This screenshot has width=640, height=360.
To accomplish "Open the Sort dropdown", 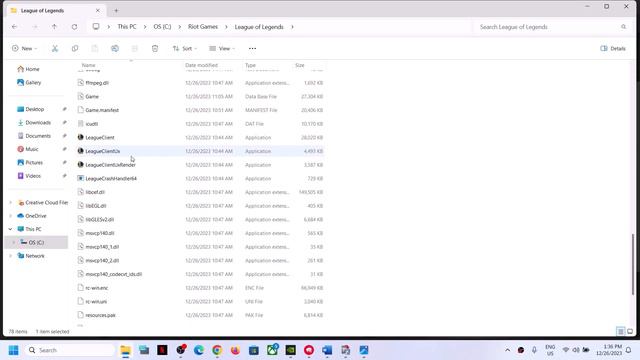I will (185, 49).
